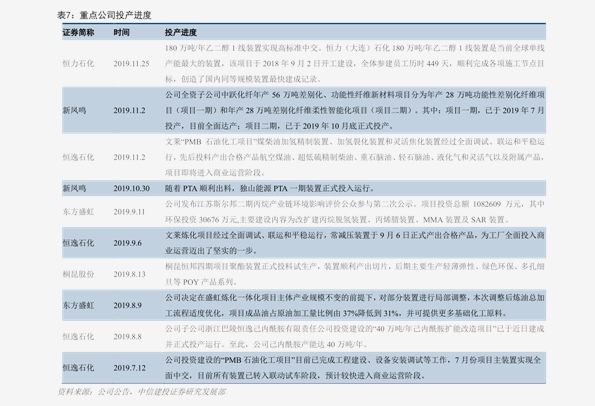Click 恒力石化 cell in the first row
595x406 pixels.
[78, 64]
